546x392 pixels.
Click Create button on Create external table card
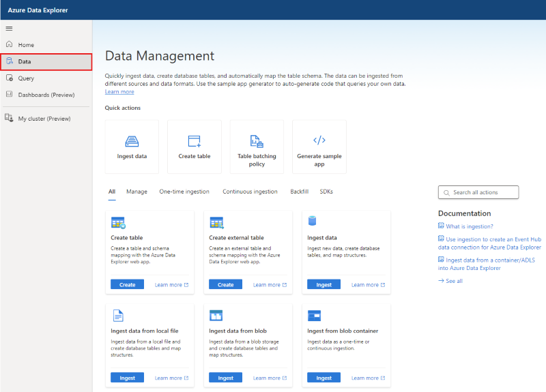(225, 284)
